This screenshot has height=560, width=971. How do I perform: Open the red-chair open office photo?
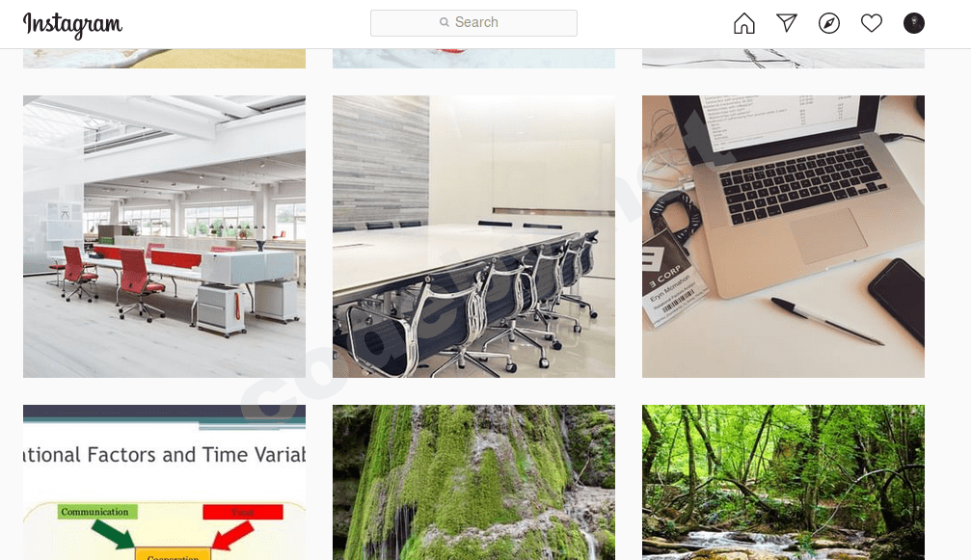point(164,236)
